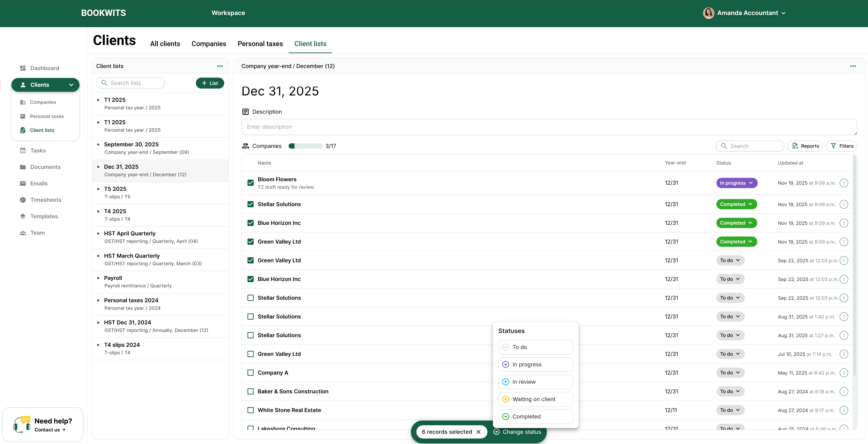Switch to the Personal taxes tab
Image resolution: width=868 pixels, height=444 pixels.
click(x=260, y=44)
